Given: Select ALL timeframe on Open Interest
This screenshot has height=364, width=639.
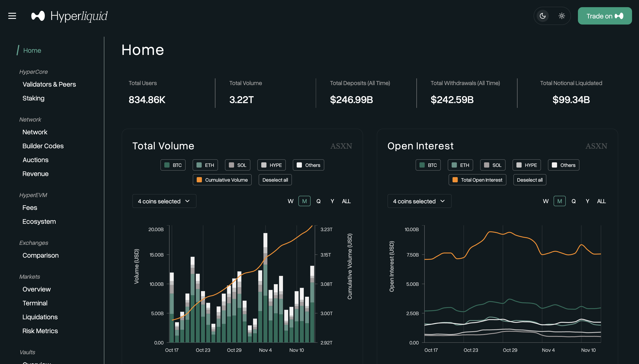Looking at the screenshot, I should (601, 201).
